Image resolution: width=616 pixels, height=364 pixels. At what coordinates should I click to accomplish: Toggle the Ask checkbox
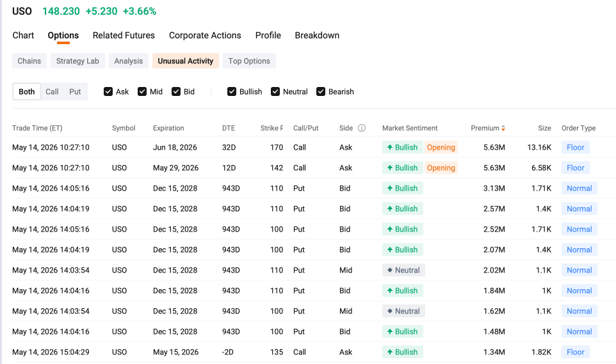(x=108, y=91)
